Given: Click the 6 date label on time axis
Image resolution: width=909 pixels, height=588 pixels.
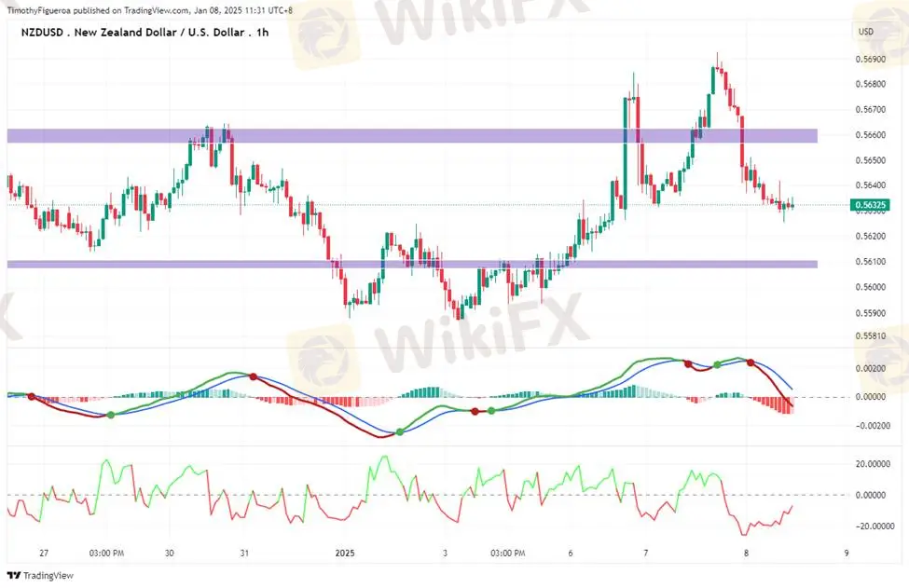Looking at the screenshot, I should 571,554.
